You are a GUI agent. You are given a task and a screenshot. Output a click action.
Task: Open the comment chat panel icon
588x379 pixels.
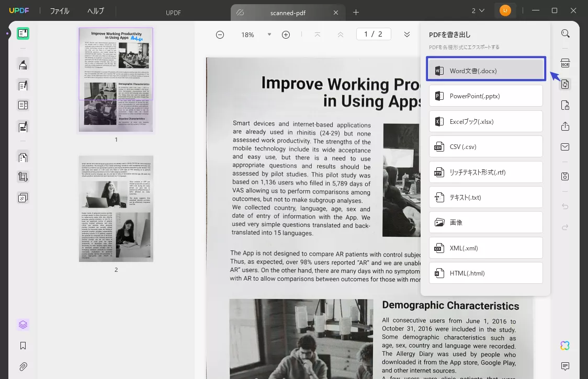pos(565,366)
